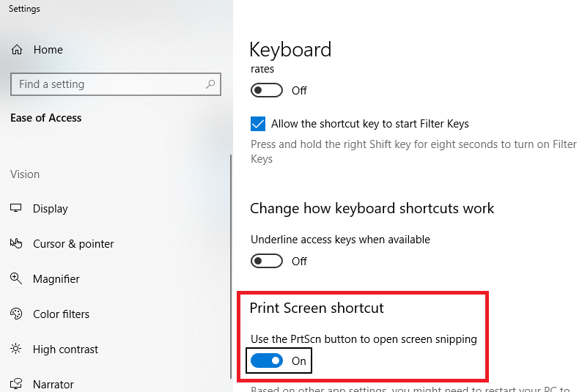The image size is (582, 392).
Task: Open the Narrator icon
Action: coord(16,384)
